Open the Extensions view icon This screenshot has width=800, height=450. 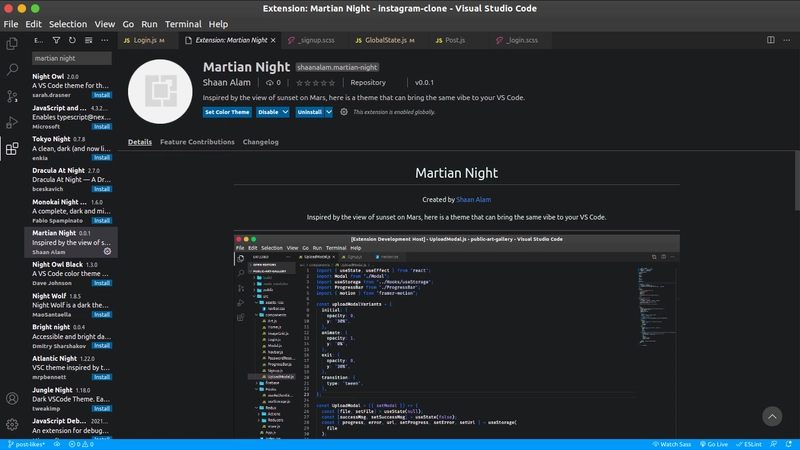[x=12, y=148]
